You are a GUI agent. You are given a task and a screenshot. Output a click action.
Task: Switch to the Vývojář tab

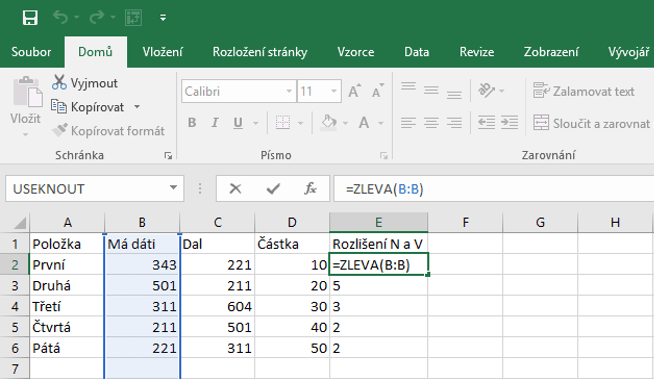coord(628,52)
